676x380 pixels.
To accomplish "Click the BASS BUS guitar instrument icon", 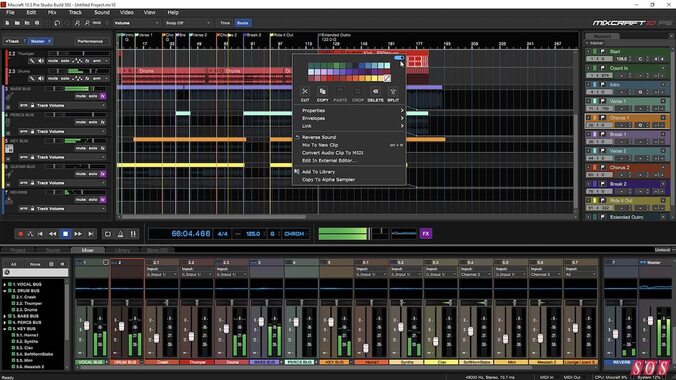I will tap(8, 97).
